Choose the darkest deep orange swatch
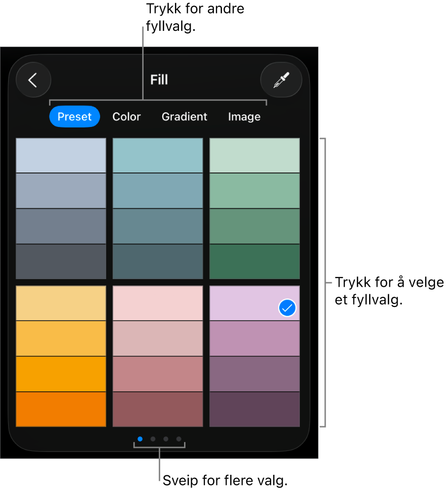 point(61,409)
